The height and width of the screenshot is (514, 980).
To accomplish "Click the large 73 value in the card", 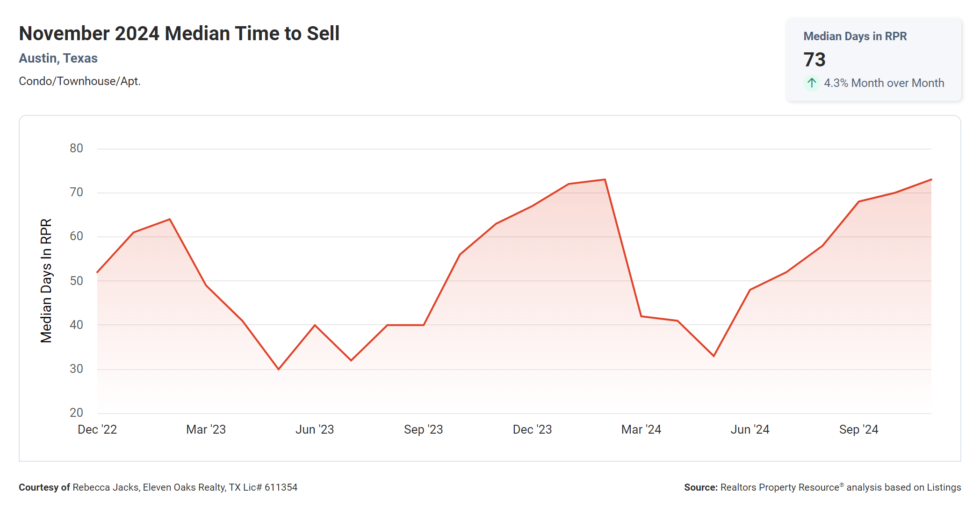I will [814, 59].
